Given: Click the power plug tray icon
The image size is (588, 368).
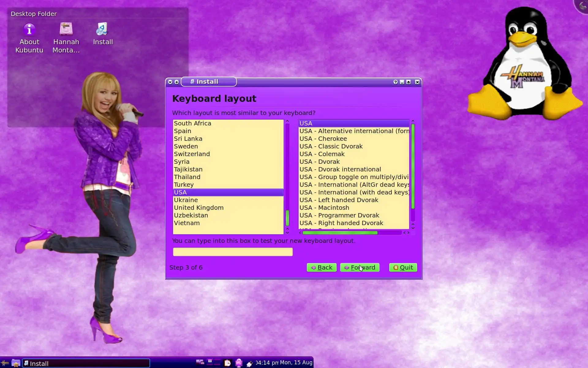Looking at the screenshot, I should click(x=250, y=364).
